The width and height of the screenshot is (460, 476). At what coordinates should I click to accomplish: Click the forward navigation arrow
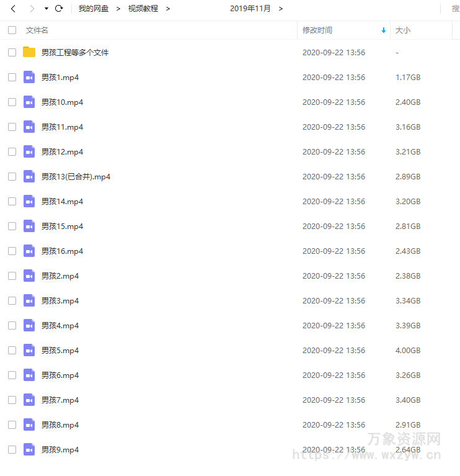[x=32, y=9]
